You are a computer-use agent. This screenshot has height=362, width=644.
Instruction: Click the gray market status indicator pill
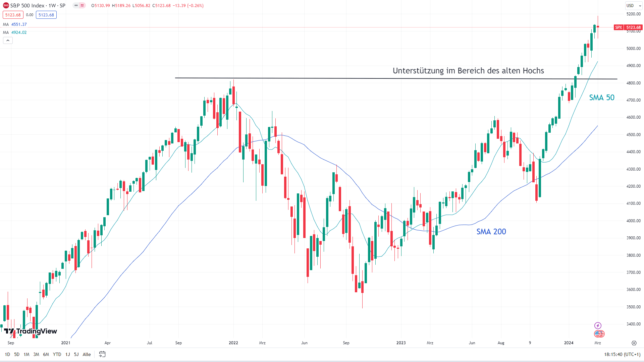[x=76, y=6]
